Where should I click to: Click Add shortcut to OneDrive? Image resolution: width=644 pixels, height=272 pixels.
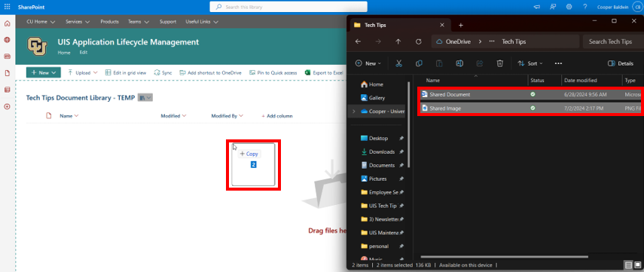point(210,73)
